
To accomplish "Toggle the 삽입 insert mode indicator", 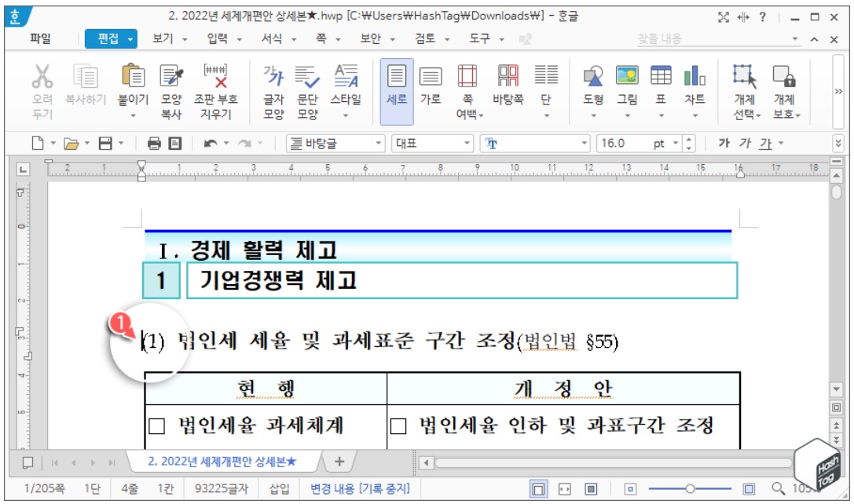I will point(279,488).
